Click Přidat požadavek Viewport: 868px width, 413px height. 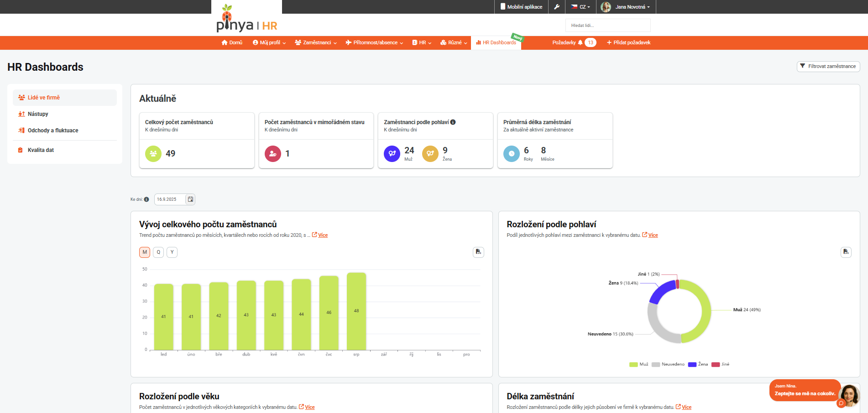click(x=628, y=42)
